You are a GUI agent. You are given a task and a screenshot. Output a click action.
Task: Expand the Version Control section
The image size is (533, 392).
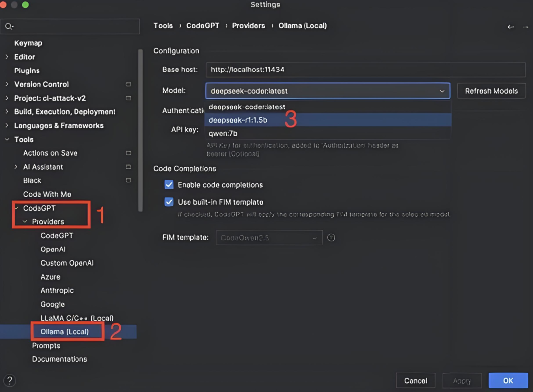tap(7, 84)
